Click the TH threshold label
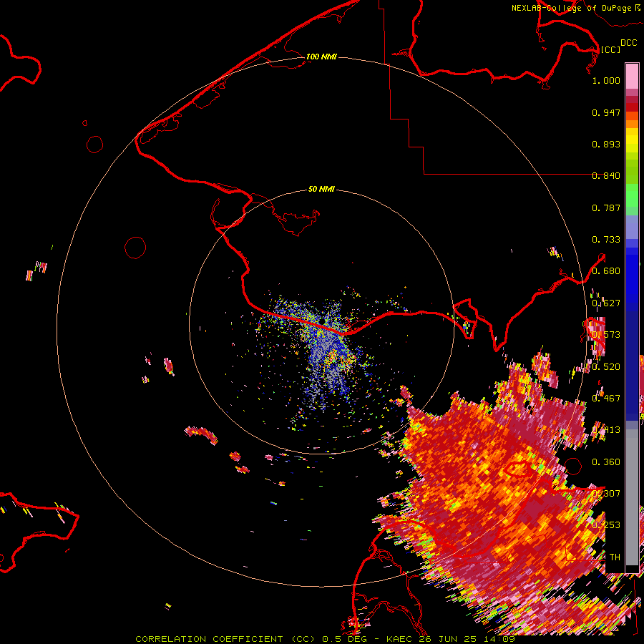The width and height of the screenshot is (644, 644). tap(615, 557)
